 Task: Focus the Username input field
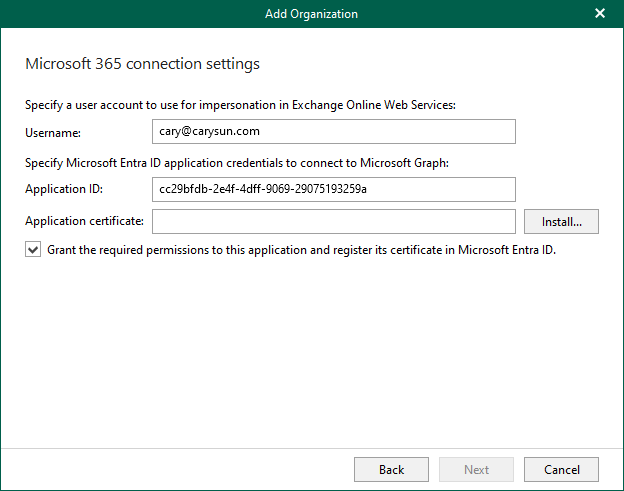tap(332, 132)
